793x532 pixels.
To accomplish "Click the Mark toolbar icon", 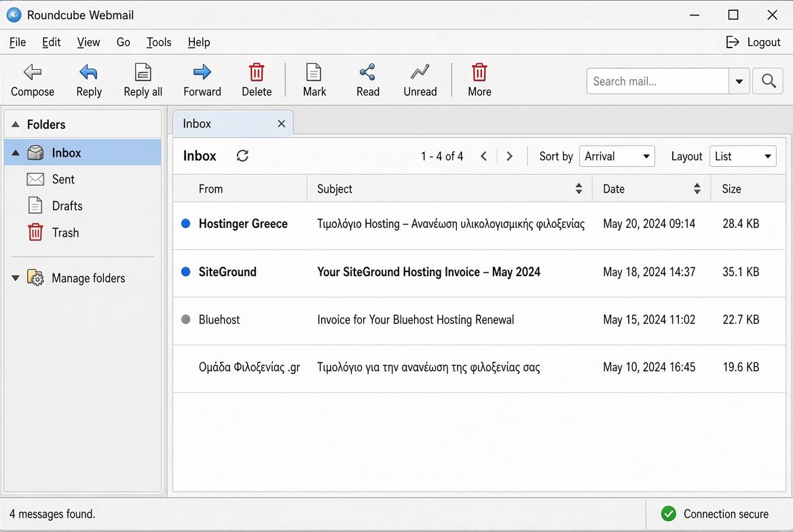I will (314, 73).
